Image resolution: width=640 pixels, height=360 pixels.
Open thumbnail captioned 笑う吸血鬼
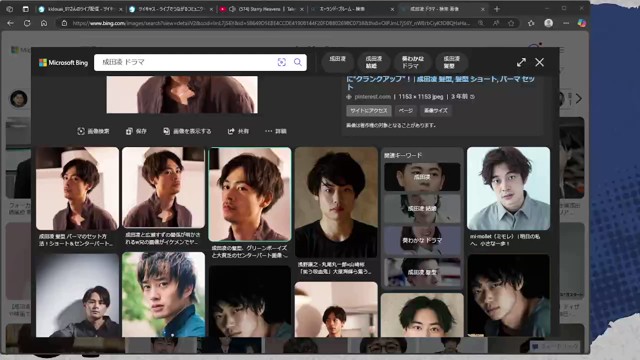tap(336, 202)
